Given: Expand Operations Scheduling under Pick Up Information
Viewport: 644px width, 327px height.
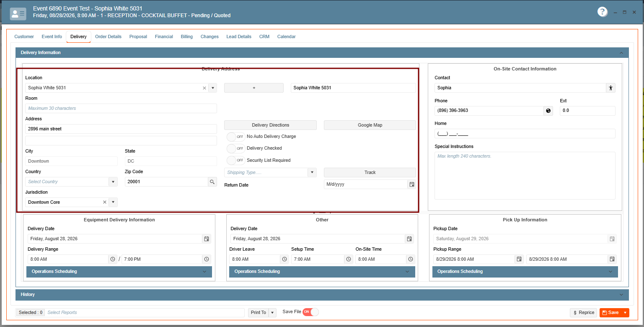Looking at the screenshot, I should [x=525, y=272].
